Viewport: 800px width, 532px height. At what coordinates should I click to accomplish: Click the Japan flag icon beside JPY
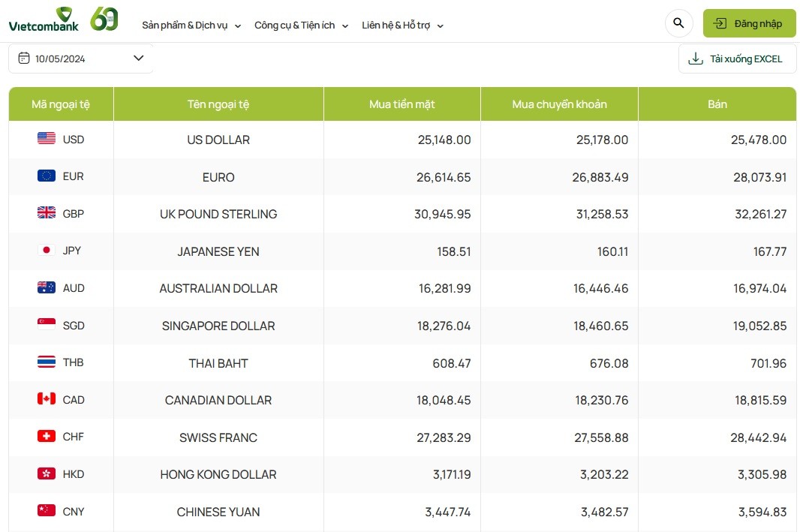[x=47, y=250]
